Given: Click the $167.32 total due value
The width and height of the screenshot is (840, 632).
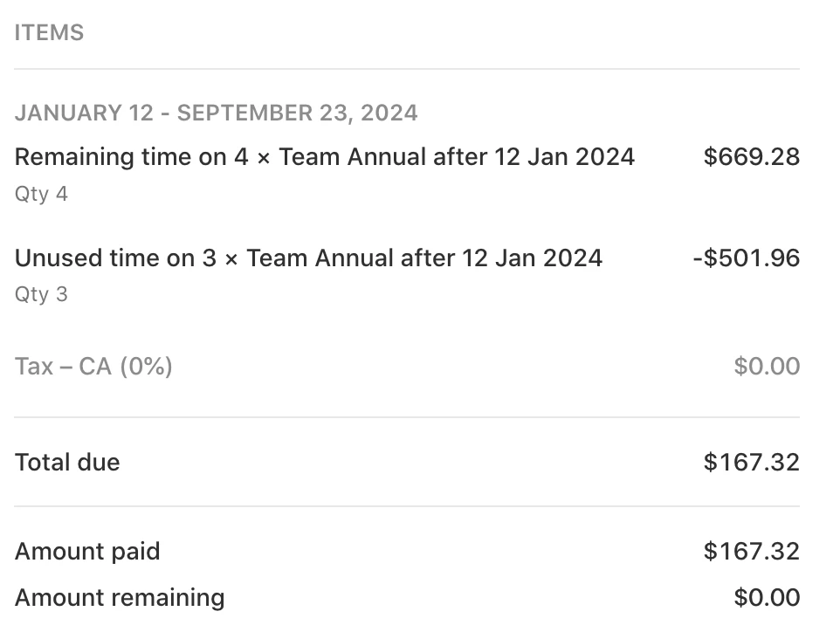Looking at the screenshot, I should tap(751, 462).
